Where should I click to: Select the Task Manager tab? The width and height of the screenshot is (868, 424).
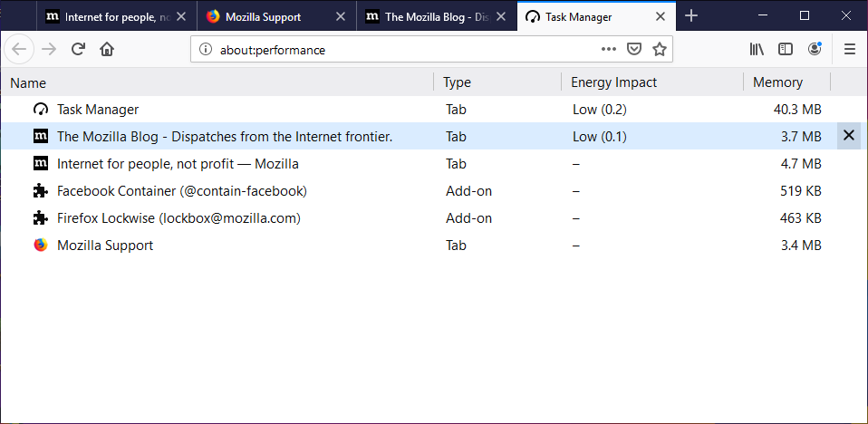coord(596,16)
